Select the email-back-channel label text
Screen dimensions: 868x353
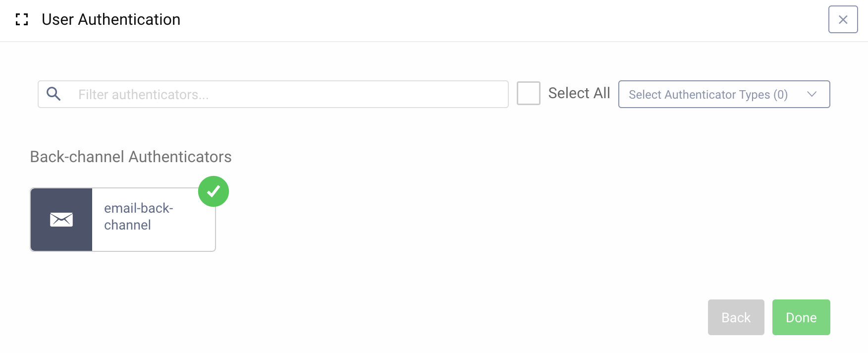139,217
